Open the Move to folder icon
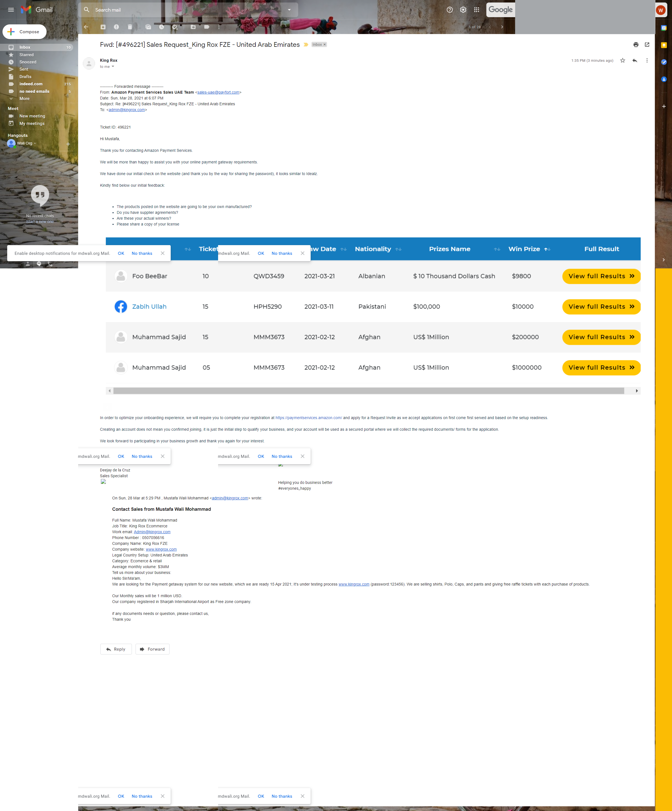The image size is (672, 811). coord(193,27)
